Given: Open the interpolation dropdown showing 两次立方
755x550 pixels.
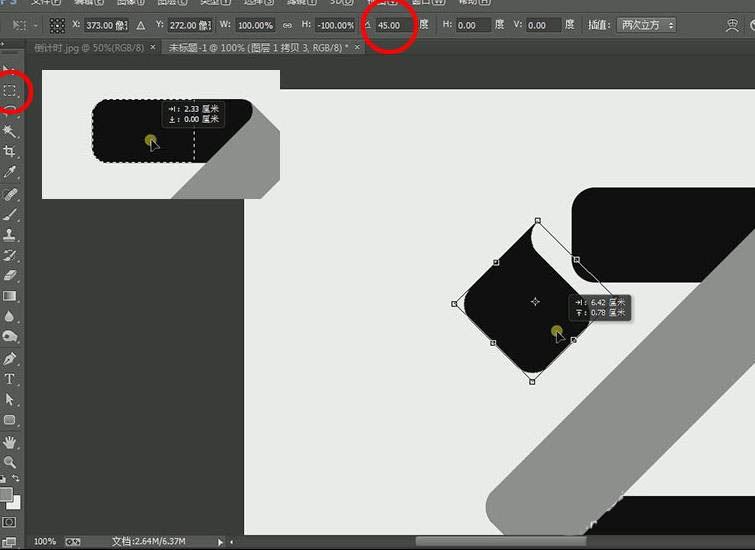Looking at the screenshot, I should [645, 25].
